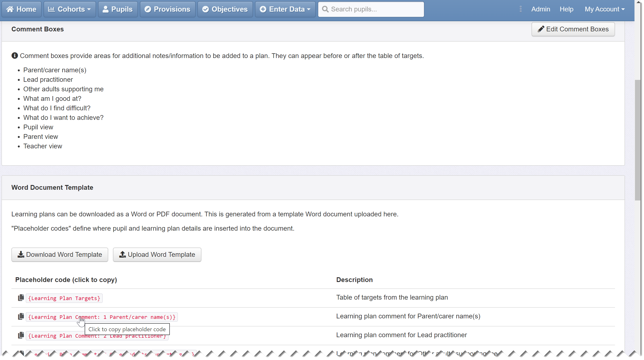The image size is (644, 360).
Task: Open the Home page
Action: click(x=21, y=9)
